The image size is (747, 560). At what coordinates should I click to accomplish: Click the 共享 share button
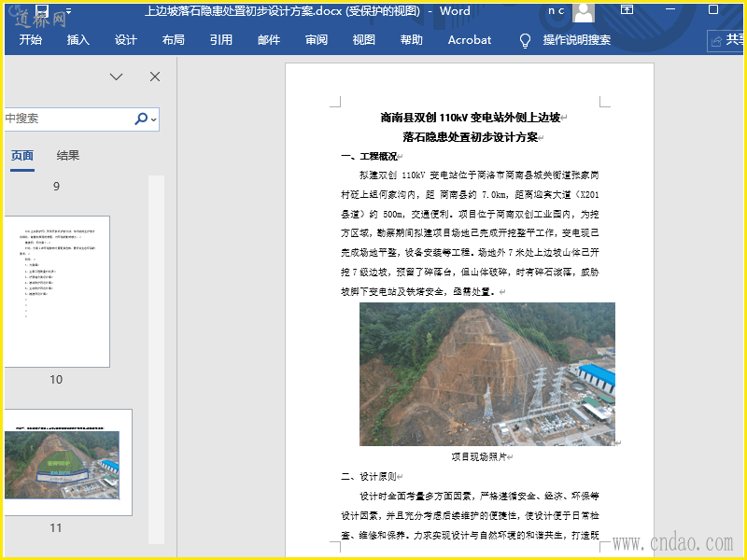pos(727,40)
